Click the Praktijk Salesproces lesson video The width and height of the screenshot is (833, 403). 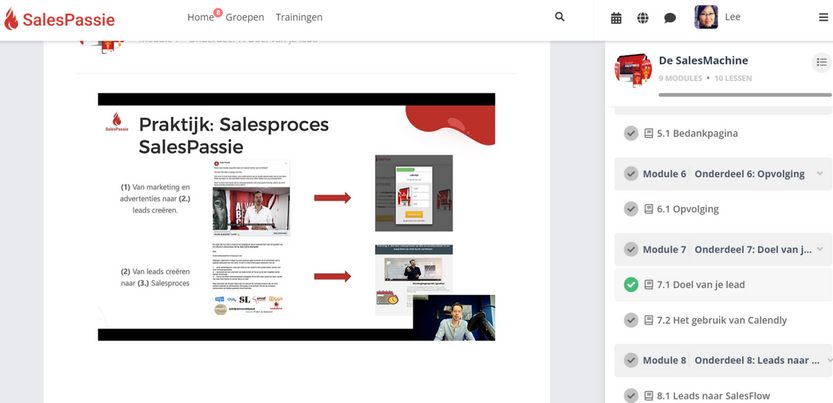coord(296,217)
